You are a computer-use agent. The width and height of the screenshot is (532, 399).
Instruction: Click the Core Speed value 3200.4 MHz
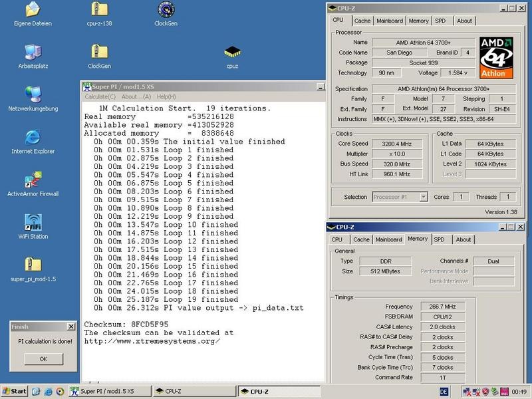pos(397,144)
